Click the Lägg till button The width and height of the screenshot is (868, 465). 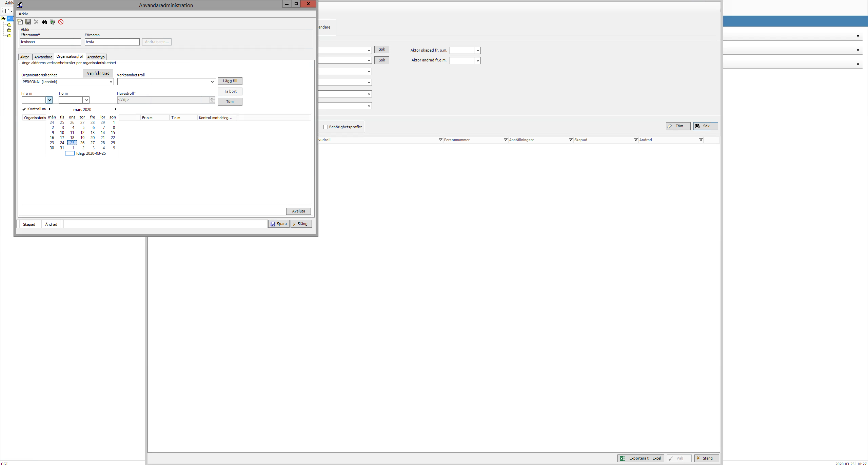click(230, 81)
